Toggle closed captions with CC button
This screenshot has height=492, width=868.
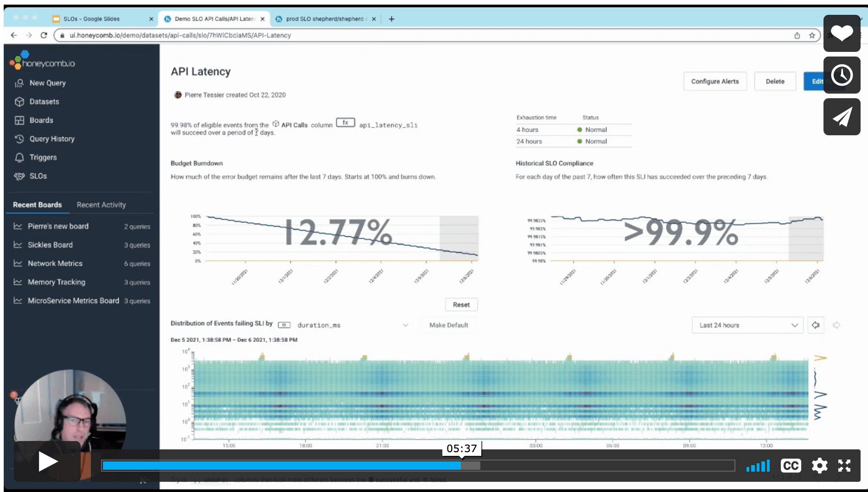[x=791, y=465]
